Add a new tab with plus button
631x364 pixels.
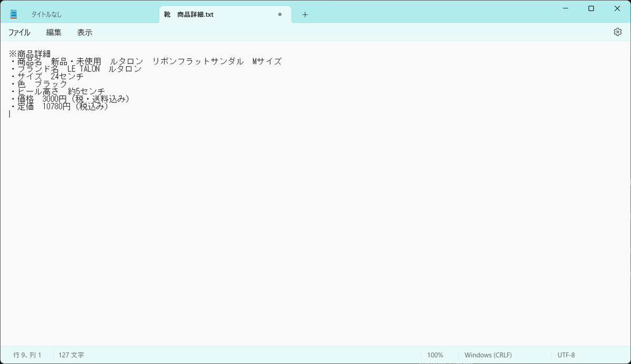tap(305, 15)
